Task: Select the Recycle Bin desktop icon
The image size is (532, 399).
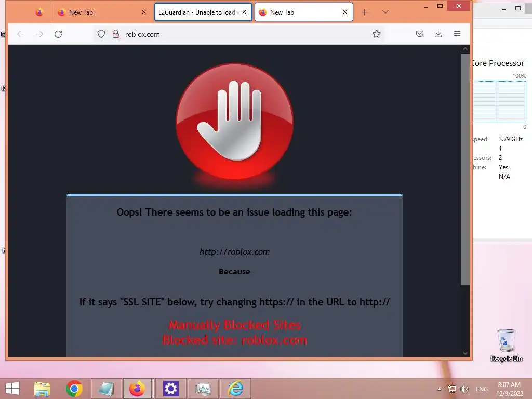Action: pos(506,345)
